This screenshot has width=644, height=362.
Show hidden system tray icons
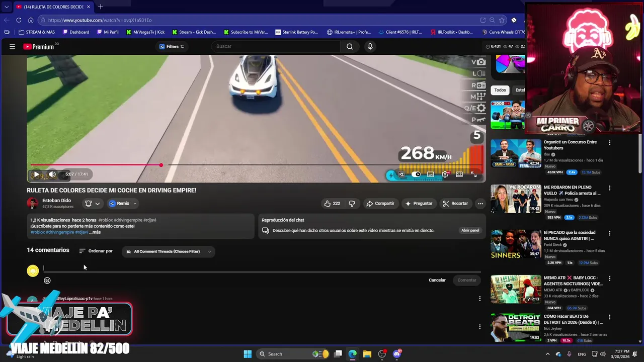coord(547,354)
